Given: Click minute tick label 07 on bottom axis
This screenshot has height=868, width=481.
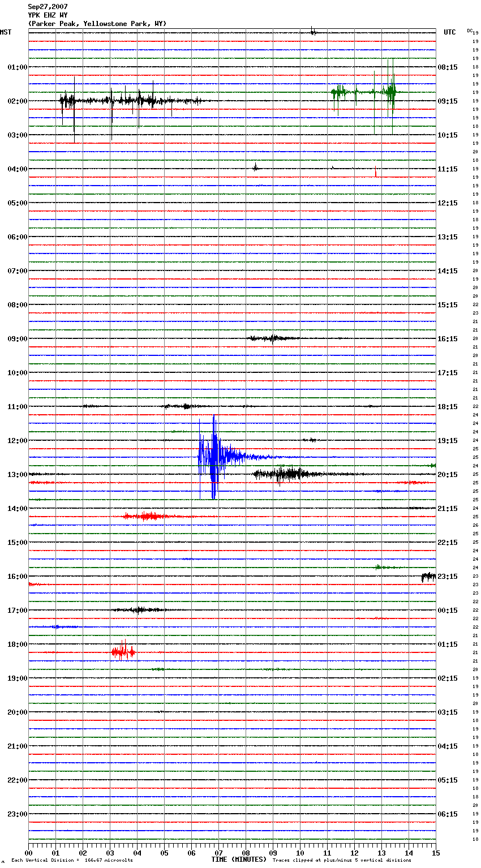Looking at the screenshot, I should [218, 853].
